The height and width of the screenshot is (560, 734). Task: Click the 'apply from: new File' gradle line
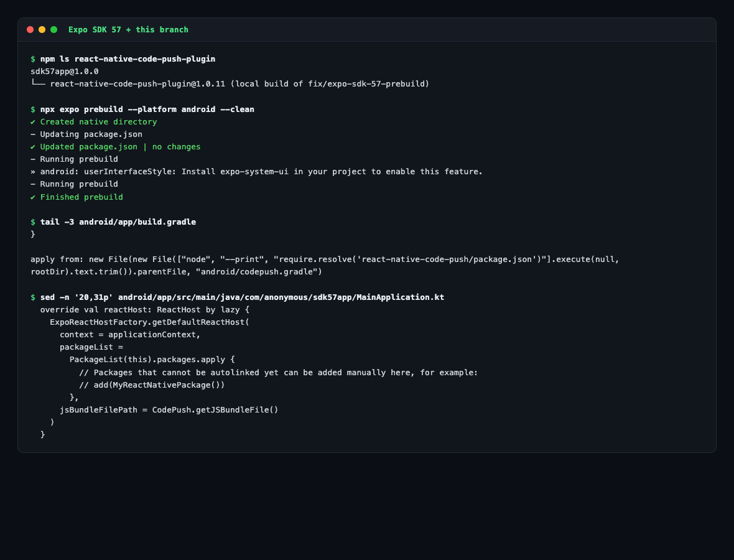325,259
